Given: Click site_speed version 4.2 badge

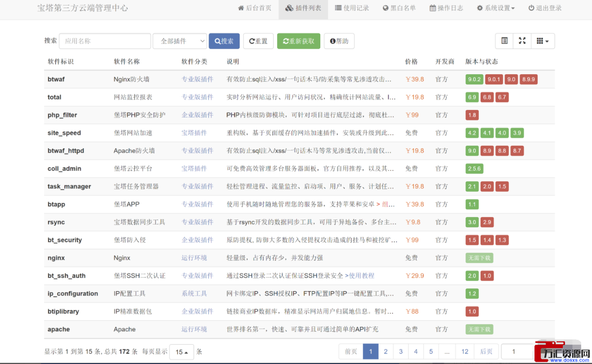Looking at the screenshot, I should 472,133.
